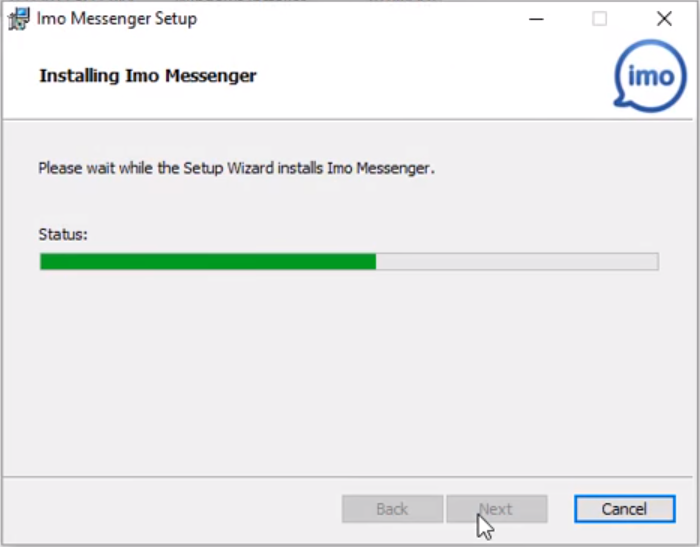The image size is (700, 547).
Task: Click the unfilled gray part of progress bar
Action: [x=517, y=261]
